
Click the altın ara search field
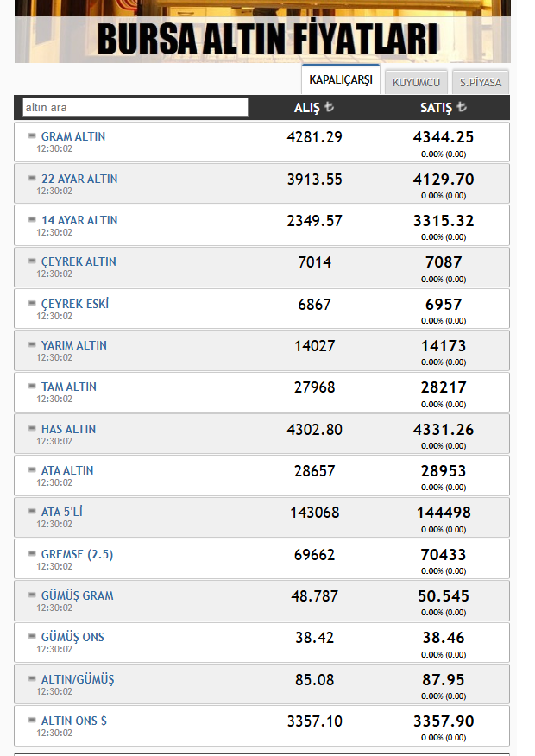tap(135, 107)
